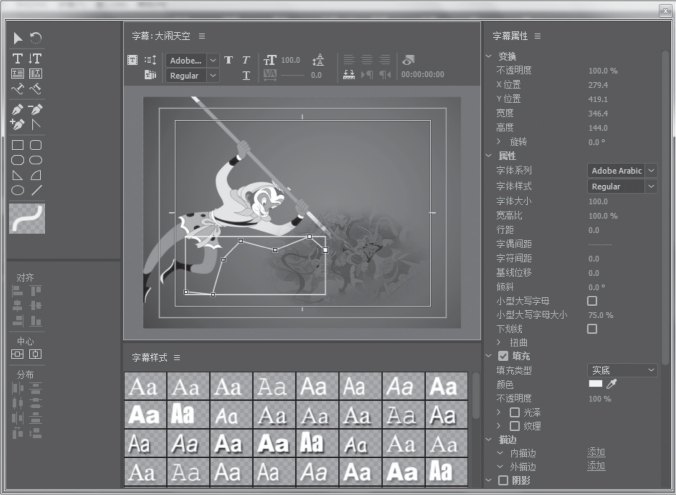Select the Path Type tool
The image size is (676, 495).
tap(18, 89)
